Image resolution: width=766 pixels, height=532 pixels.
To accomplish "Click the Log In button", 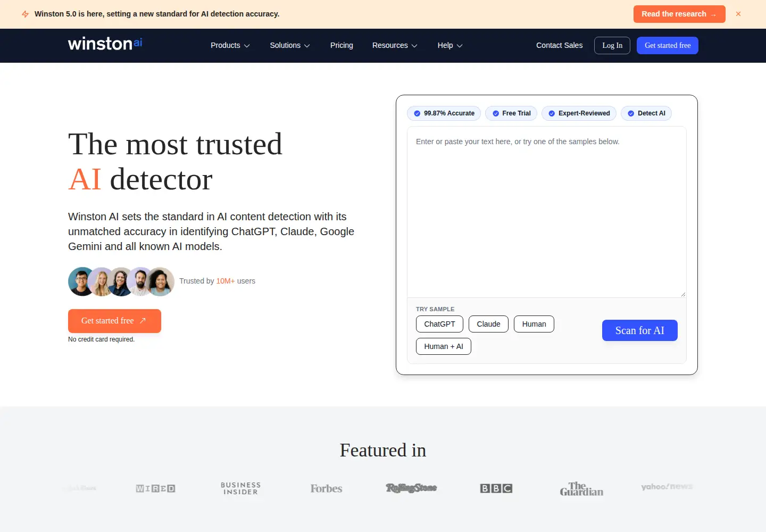I will (612, 46).
